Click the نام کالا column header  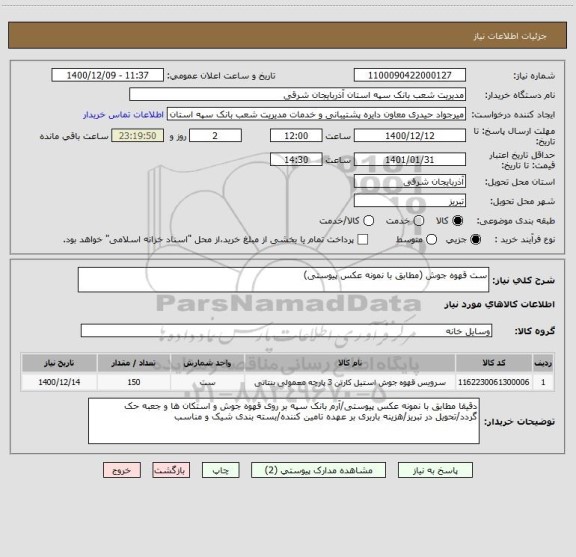tap(350, 363)
